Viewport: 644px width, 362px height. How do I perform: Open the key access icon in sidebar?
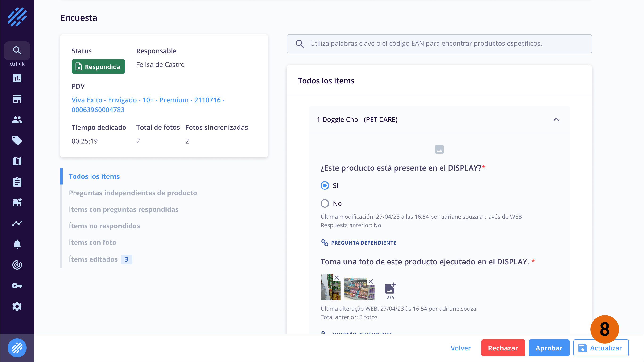coord(17,285)
